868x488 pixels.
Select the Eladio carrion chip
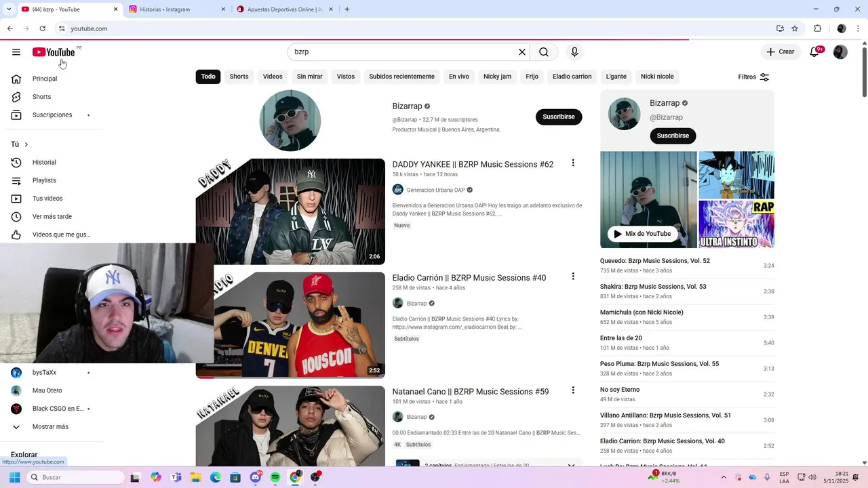pyautogui.click(x=572, y=77)
